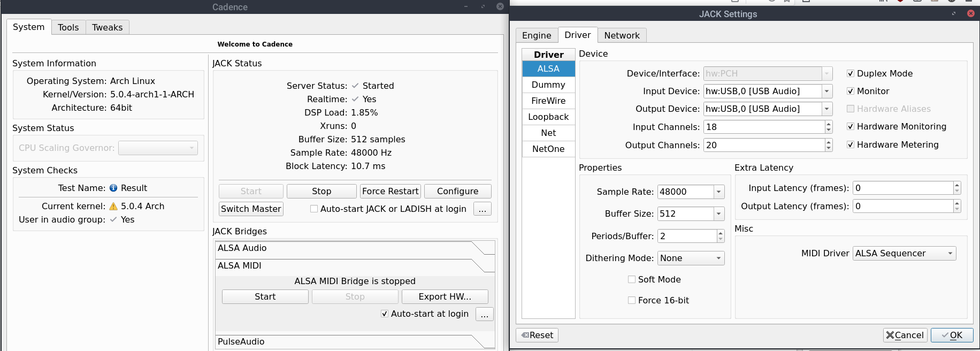The height and width of the screenshot is (351, 980).
Task: Increment the Input Channels spinner arrow
Action: 829,124
